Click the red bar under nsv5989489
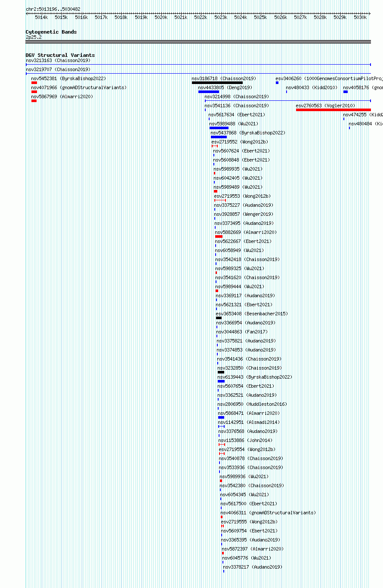 216,191
